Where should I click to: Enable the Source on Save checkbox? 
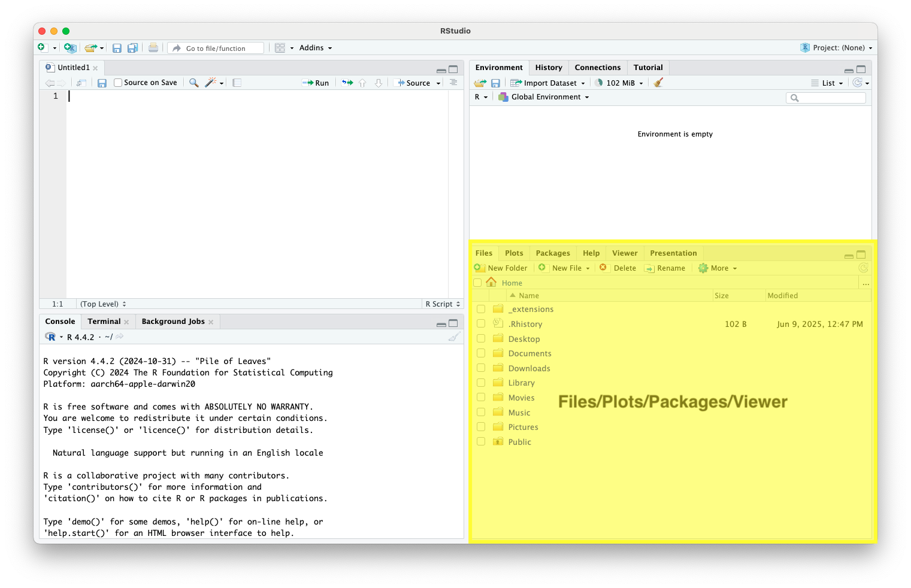[x=118, y=83]
